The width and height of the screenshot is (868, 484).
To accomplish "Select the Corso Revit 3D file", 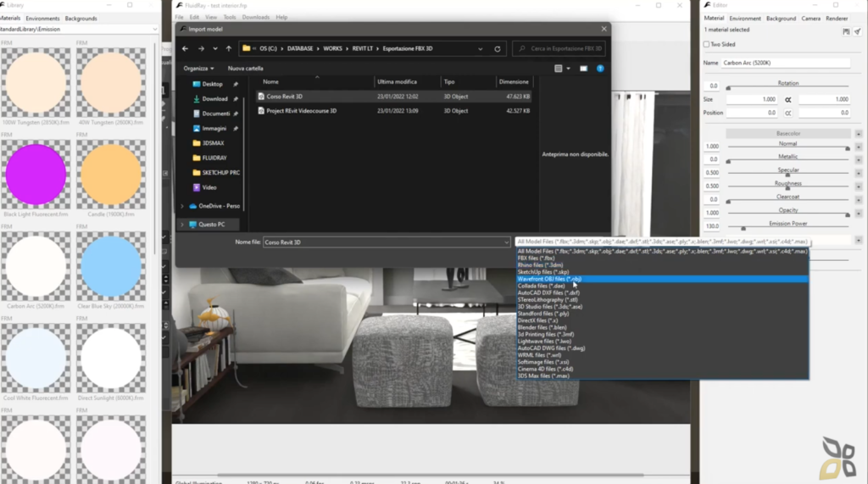I will tap(394, 97).
